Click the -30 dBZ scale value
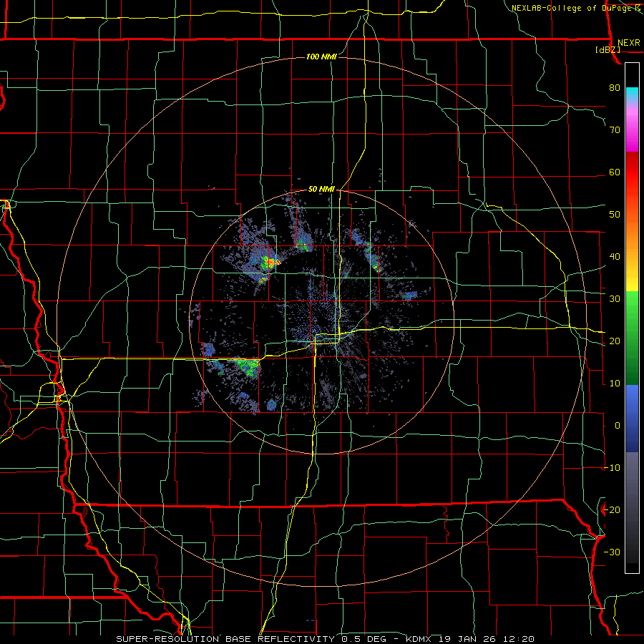The height and width of the screenshot is (644, 644). coord(612,552)
